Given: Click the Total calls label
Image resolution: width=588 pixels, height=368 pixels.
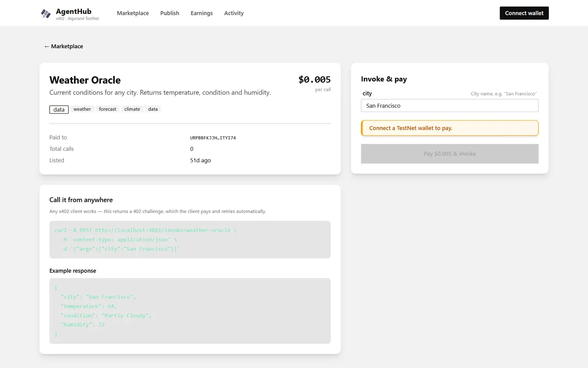Looking at the screenshot, I should coord(62,149).
